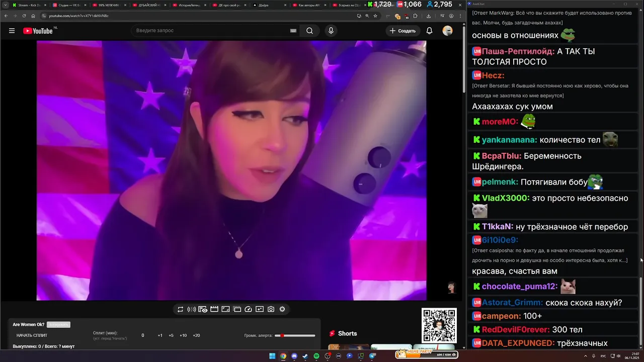Click the split minutes value '0'
Viewport: 644px width, 362px height.
(x=143, y=335)
